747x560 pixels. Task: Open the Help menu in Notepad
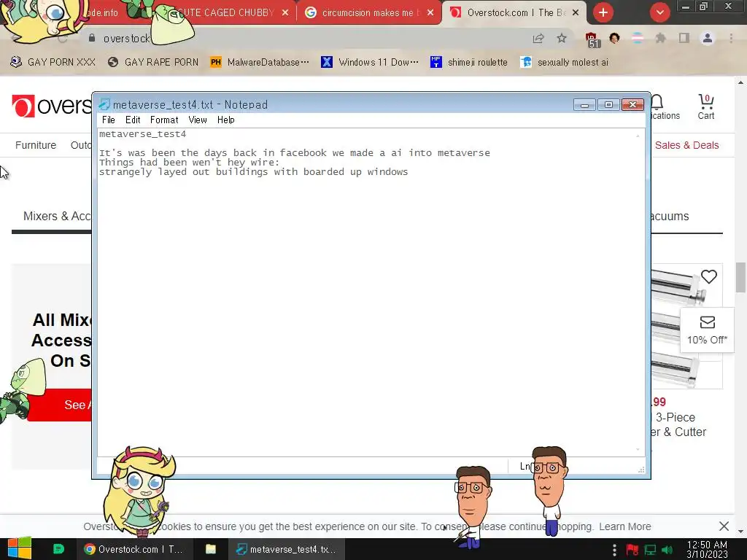coord(226,120)
